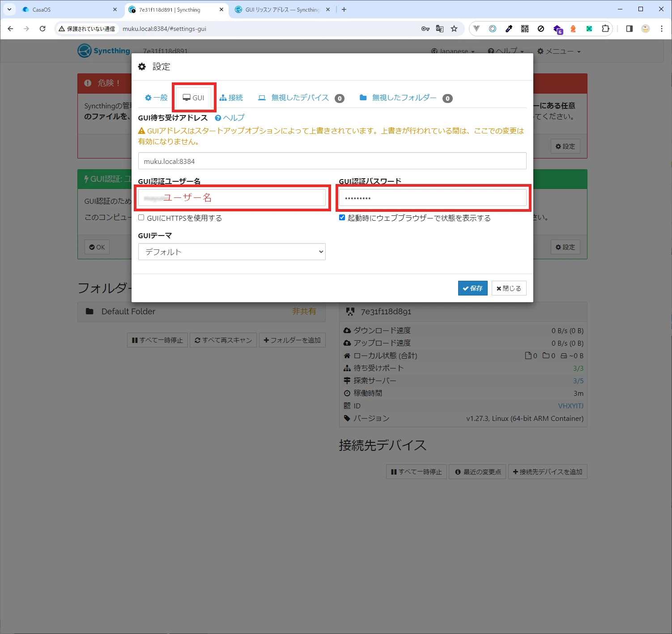The image size is (672, 634).
Task: Reload the page
Action: click(43, 29)
